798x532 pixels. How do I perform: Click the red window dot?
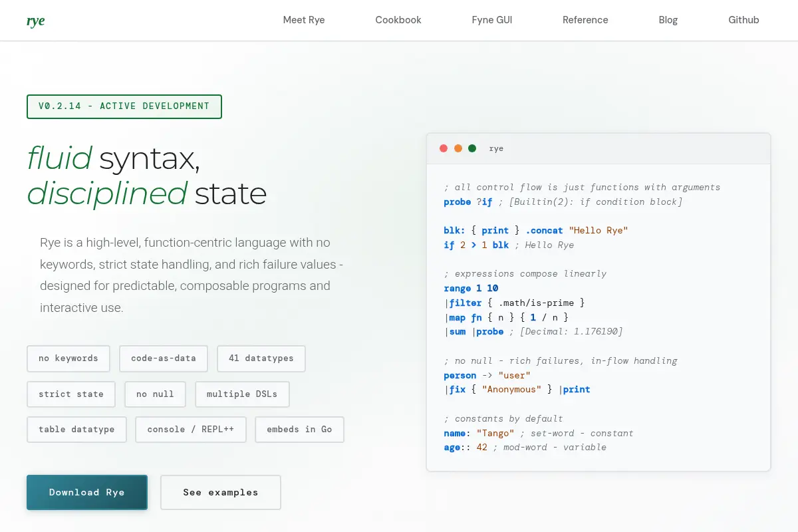[444, 148]
